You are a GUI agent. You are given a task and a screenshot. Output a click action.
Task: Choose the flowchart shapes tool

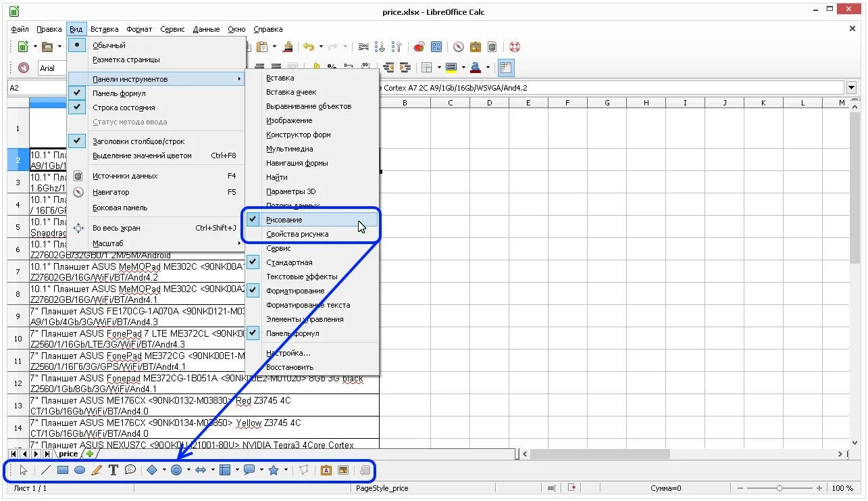pos(225,470)
